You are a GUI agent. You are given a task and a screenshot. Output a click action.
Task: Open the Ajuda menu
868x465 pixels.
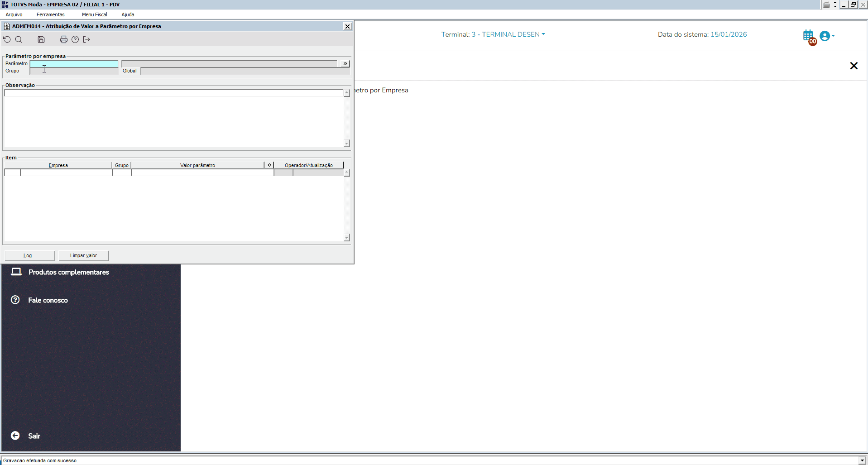pyautogui.click(x=128, y=14)
